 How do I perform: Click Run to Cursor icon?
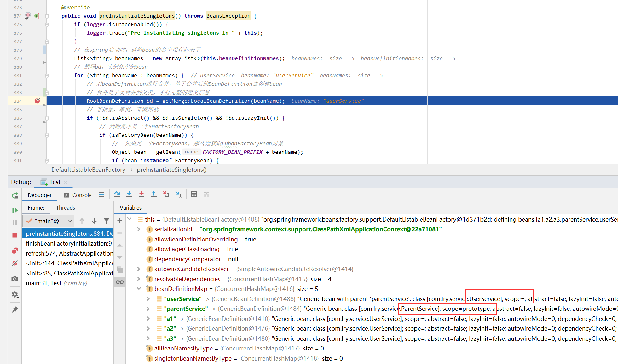point(179,194)
